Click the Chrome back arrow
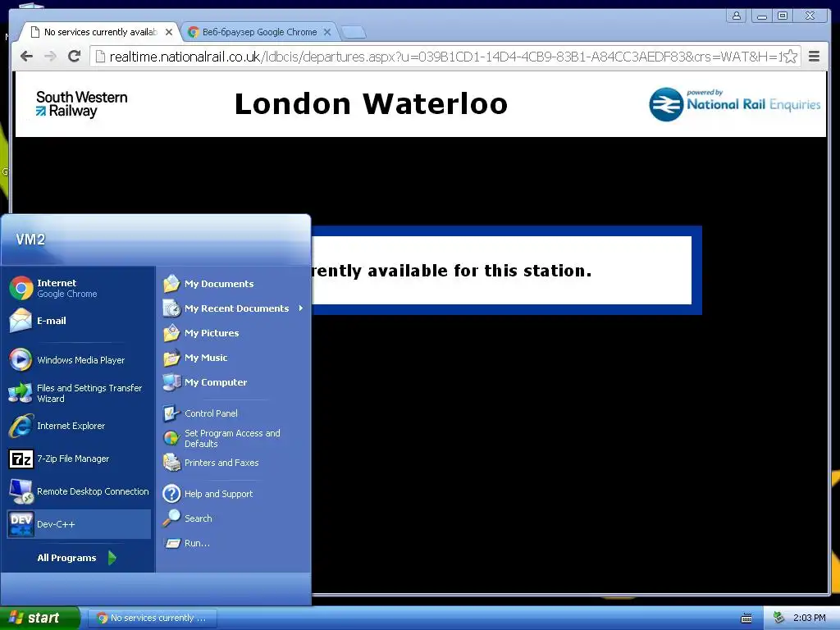Screen dimensions: 840x630 (x=26, y=57)
